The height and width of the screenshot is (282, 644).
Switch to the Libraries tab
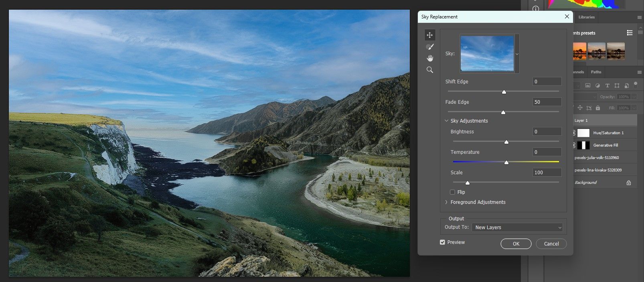click(x=586, y=17)
